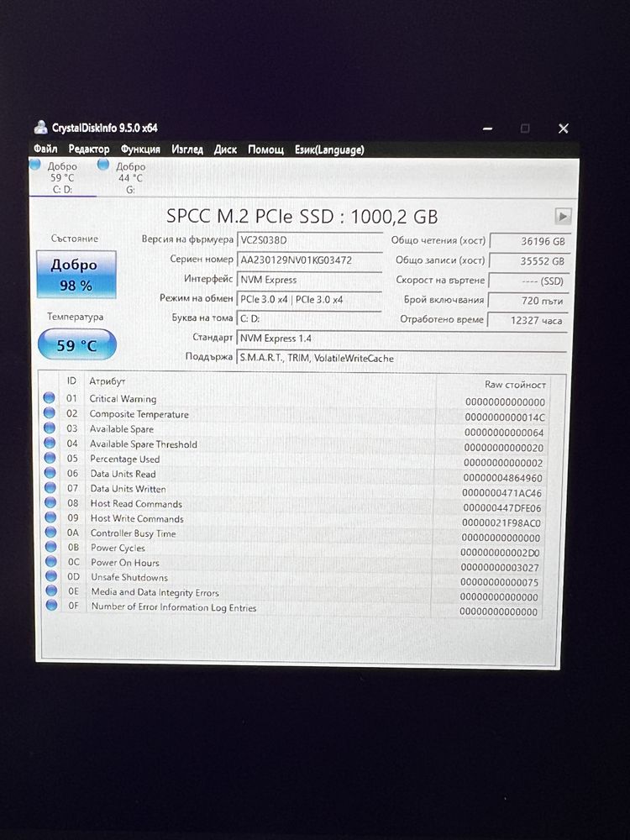Click the CrystalDiskInfo app icon in title bar
This screenshot has width=630, height=840.
[x=40, y=128]
